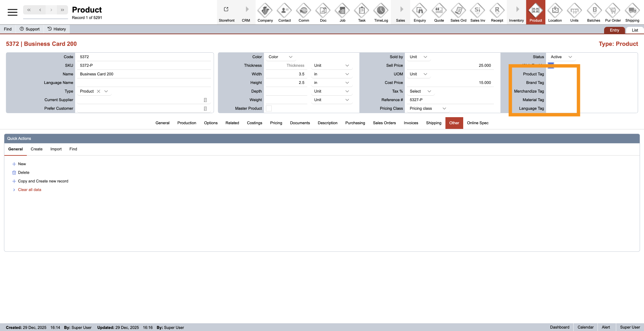Open the Company module icon
The height and width of the screenshot is (331, 644).
pyautogui.click(x=265, y=11)
